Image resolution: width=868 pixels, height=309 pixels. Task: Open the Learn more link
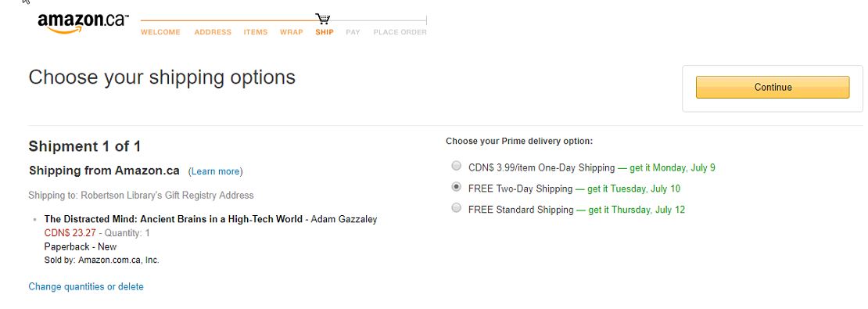click(x=215, y=171)
